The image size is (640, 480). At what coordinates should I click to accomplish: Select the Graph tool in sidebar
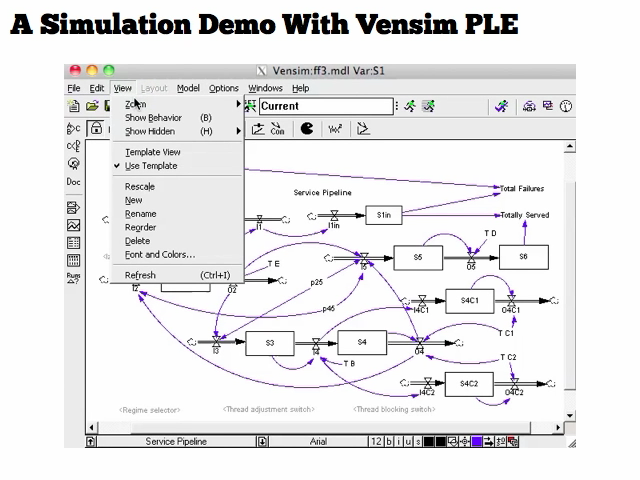(x=73, y=225)
